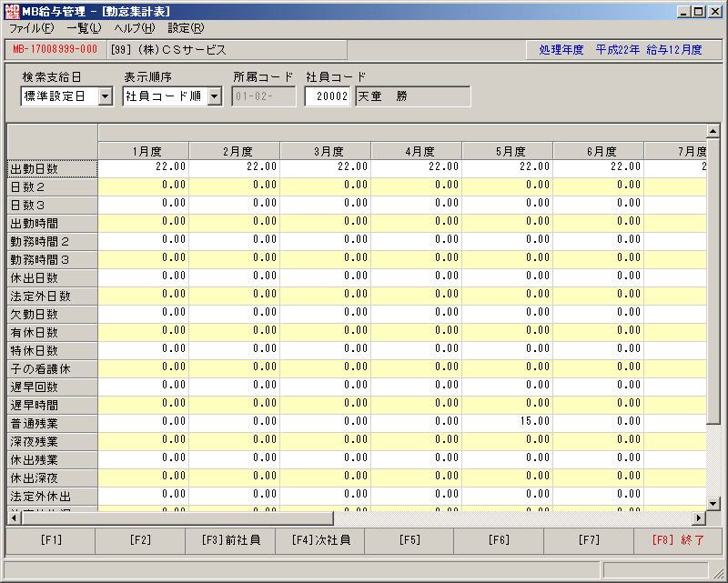The image size is (728, 583).
Task: Select the 5月度 普通残業 cell showing 15.00
Action: point(507,423)
